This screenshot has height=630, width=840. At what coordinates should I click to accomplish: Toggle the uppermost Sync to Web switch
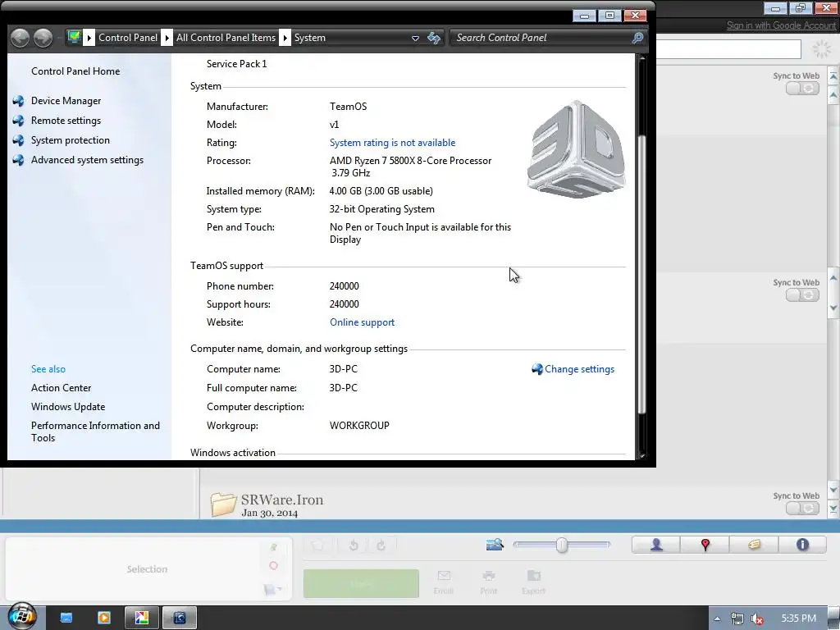point(802,89)
